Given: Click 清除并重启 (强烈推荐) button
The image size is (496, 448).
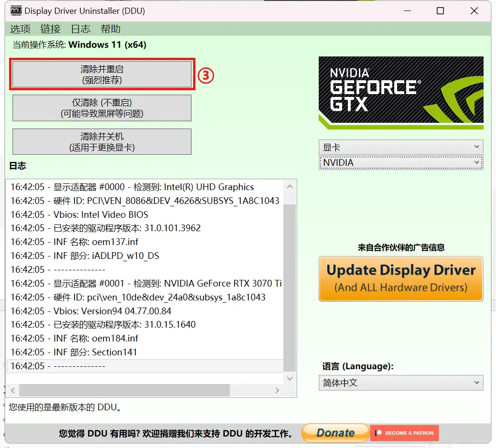Looking at the screenshot, I should tap(102, 75).
